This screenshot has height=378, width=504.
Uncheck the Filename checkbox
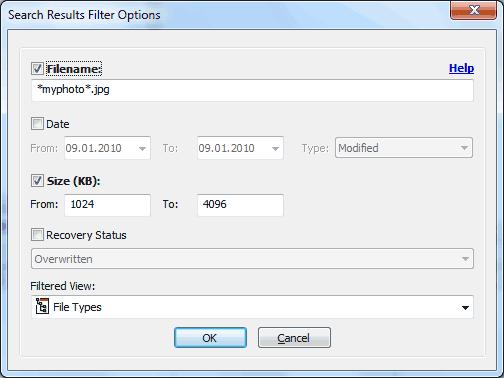point(37,69)
